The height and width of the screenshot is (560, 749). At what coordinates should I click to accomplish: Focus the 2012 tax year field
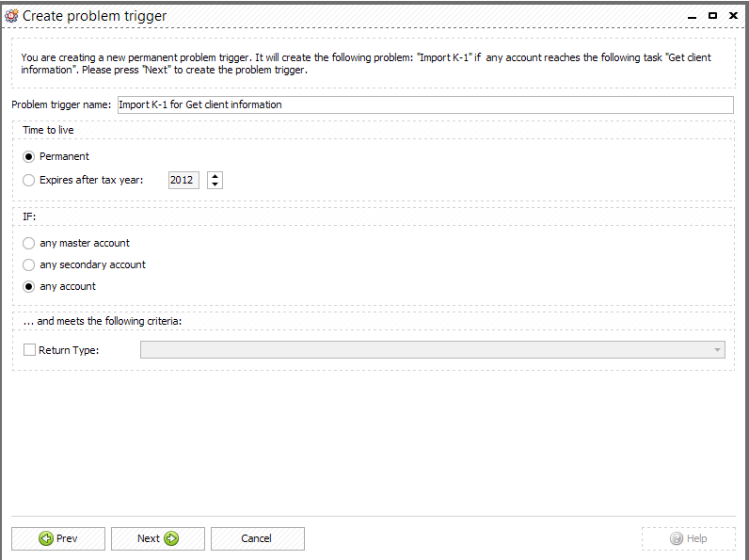click(x=183, y=180)
